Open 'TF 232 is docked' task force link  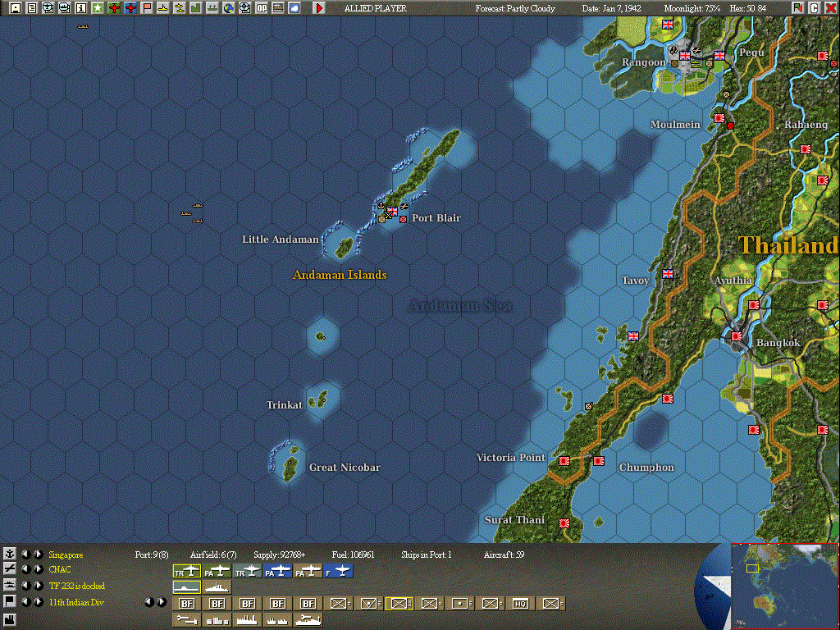tap(76, 586)
